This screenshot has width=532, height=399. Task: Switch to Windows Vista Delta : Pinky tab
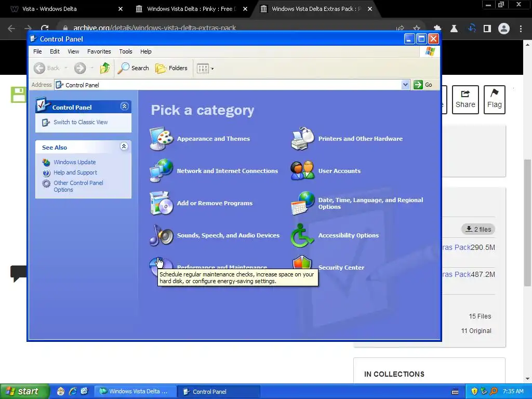pos(191,9)
